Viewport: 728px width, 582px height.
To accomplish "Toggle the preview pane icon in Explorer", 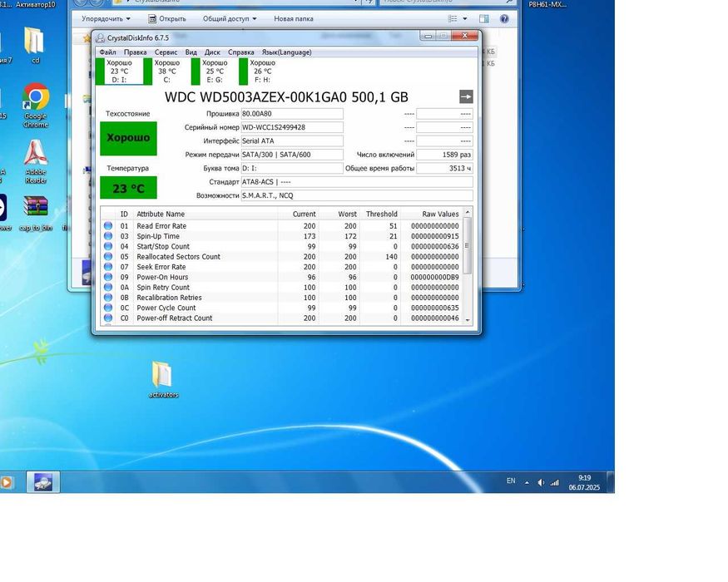I will 483,18.
